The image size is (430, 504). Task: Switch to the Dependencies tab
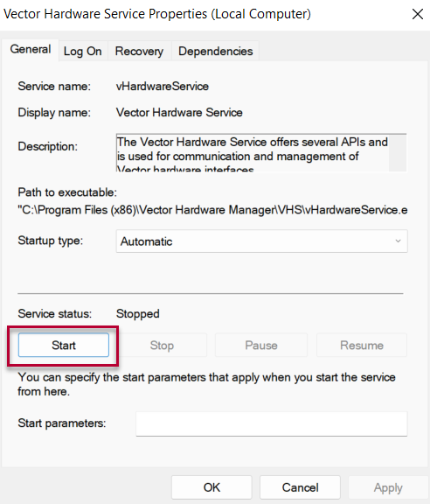(x=216, y=51)
